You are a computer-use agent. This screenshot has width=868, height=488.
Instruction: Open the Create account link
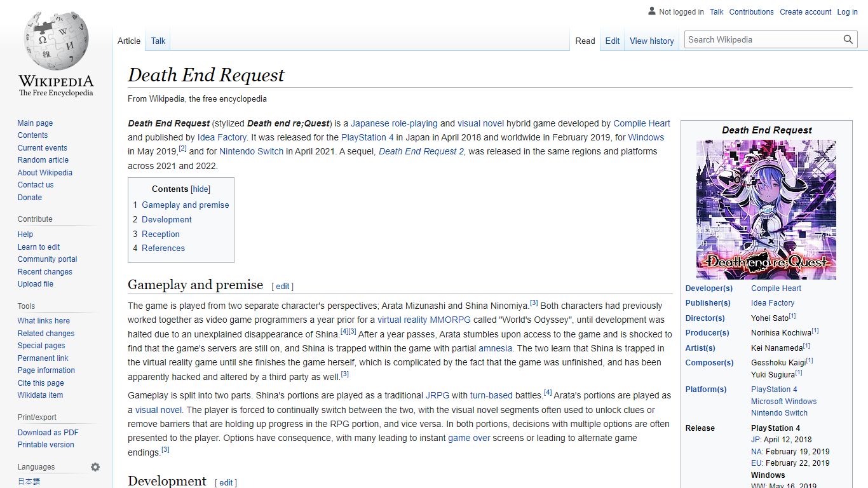(x=806, y=12)
